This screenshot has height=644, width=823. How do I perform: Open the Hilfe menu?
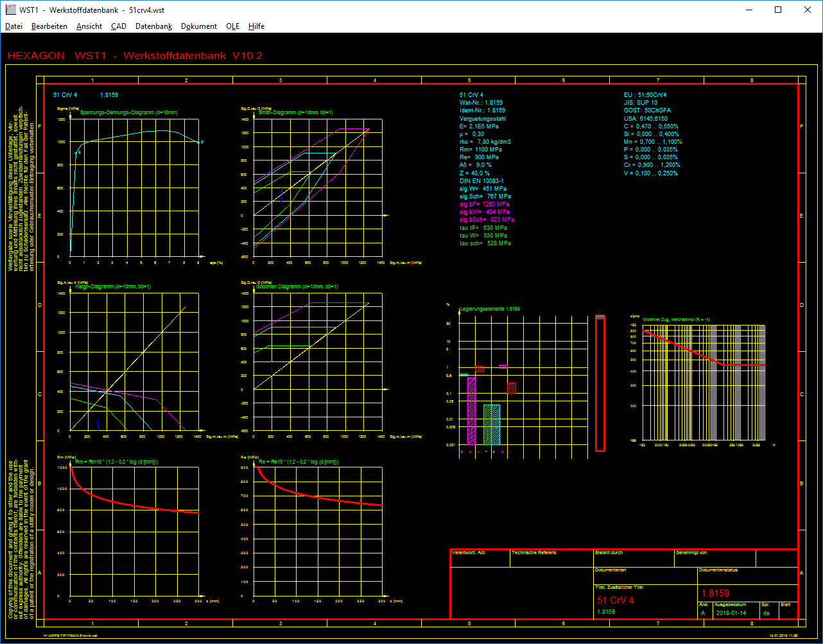(256, 26)
